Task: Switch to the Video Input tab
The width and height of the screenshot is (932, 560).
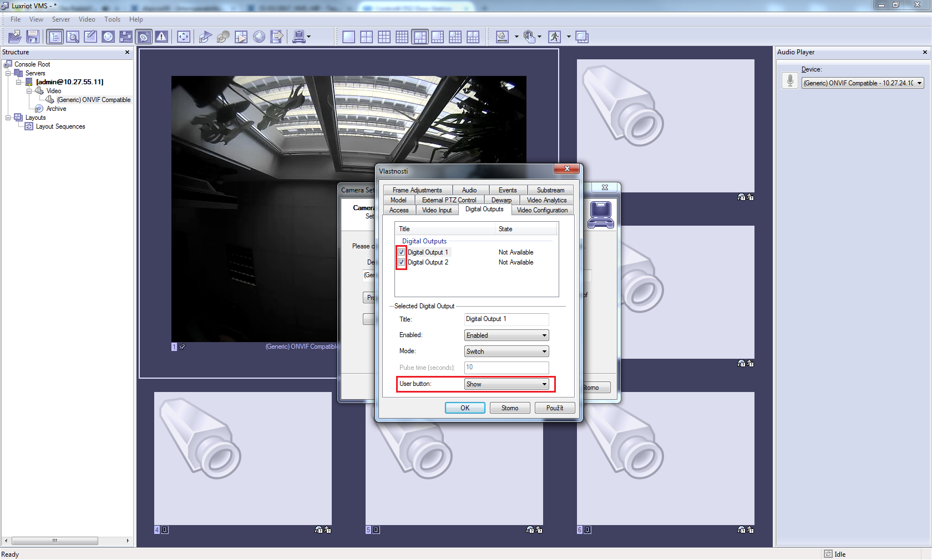Action: [x=437, y=210]
